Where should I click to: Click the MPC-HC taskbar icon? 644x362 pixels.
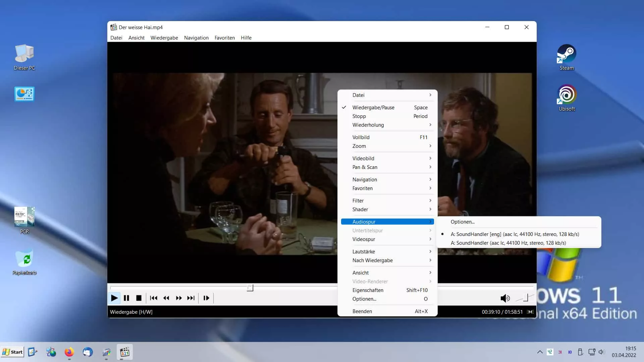coord(124,352)
